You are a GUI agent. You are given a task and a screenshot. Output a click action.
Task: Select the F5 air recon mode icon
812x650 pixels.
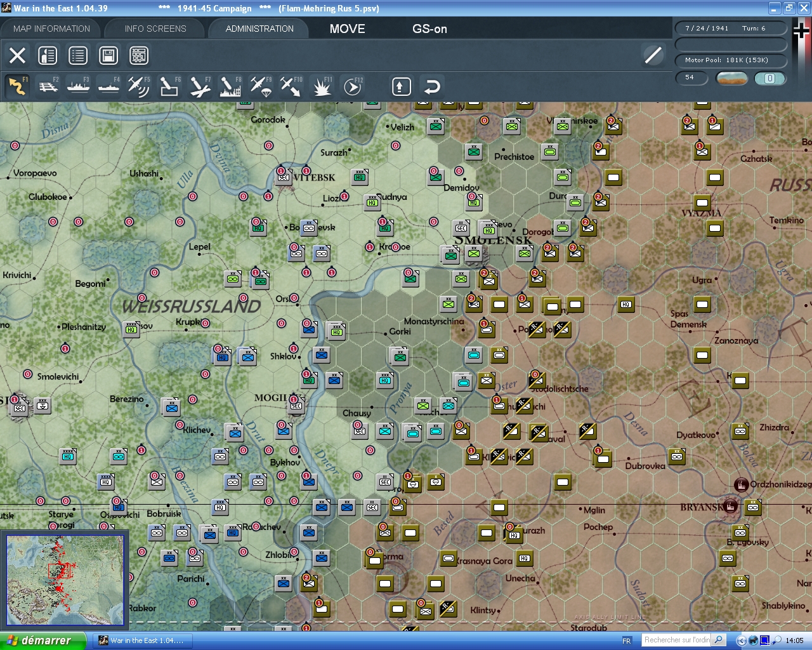click(138, 86)
